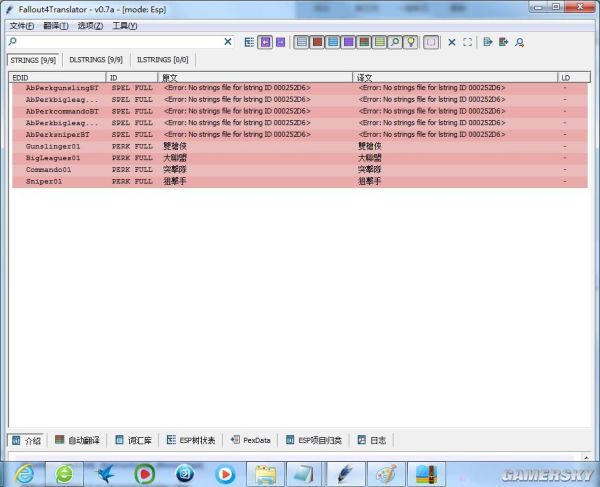Click the tree list view toolbar icon

click(249, 42)
